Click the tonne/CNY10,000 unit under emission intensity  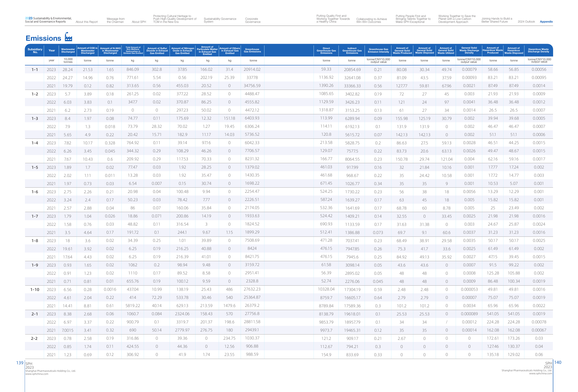[378, 61]
